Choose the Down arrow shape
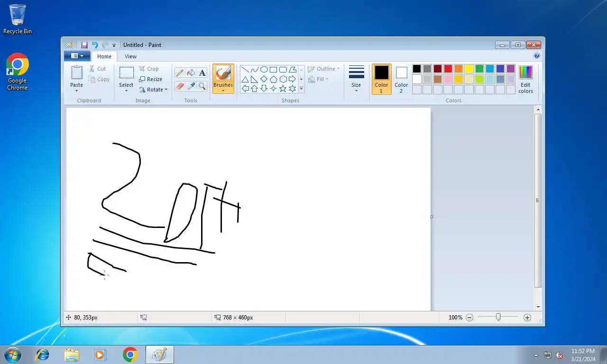The width and height of the screenshot is (607, 364). click(x=264, y=89)
